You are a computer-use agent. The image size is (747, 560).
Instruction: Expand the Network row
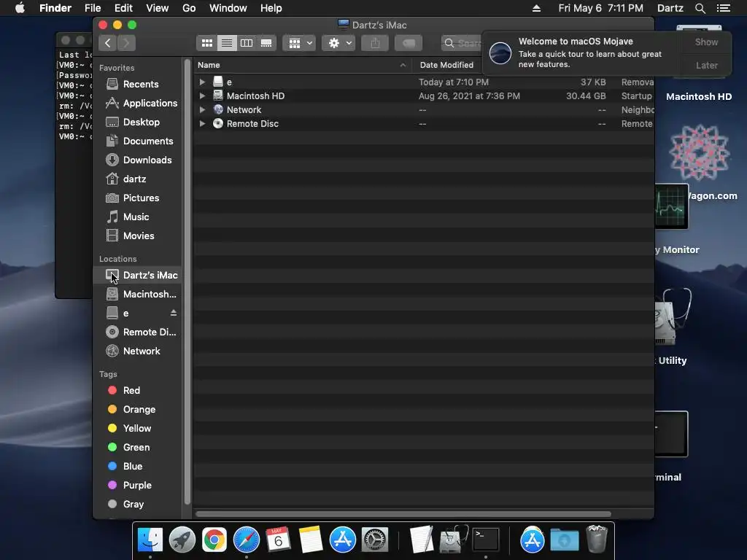[202, 109]
